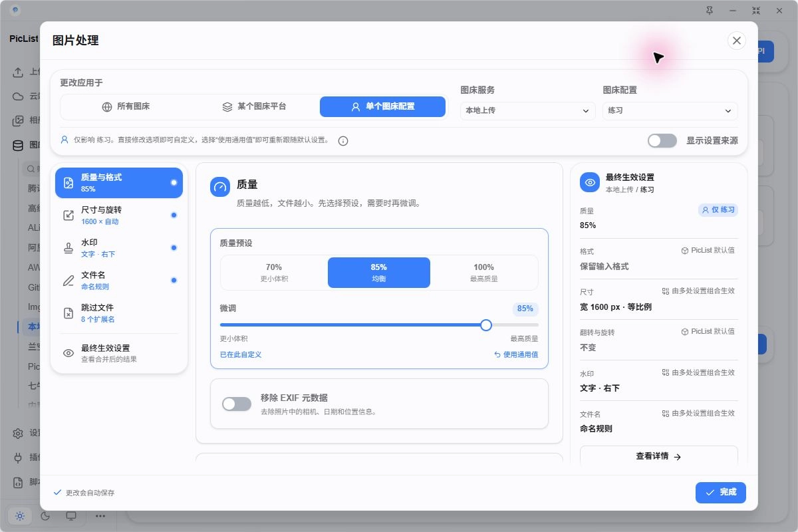Toggle the 移除 EXIF 元数据 switch

(237, 404)
